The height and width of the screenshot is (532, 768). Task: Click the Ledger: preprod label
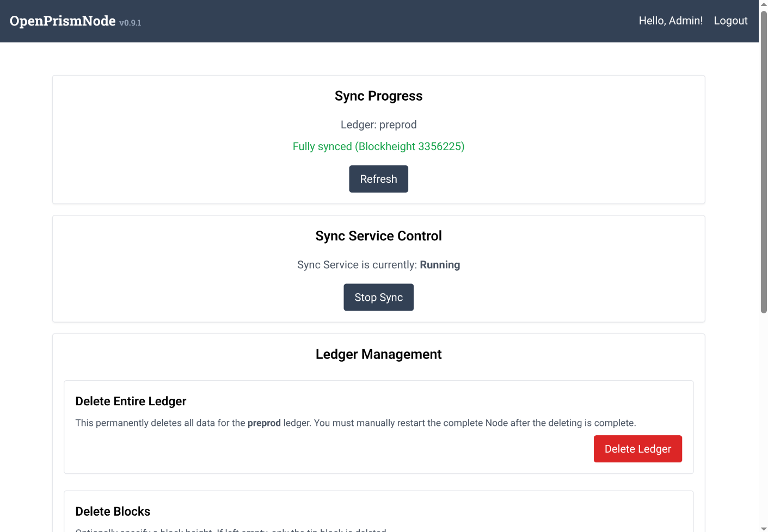[378, 125]
